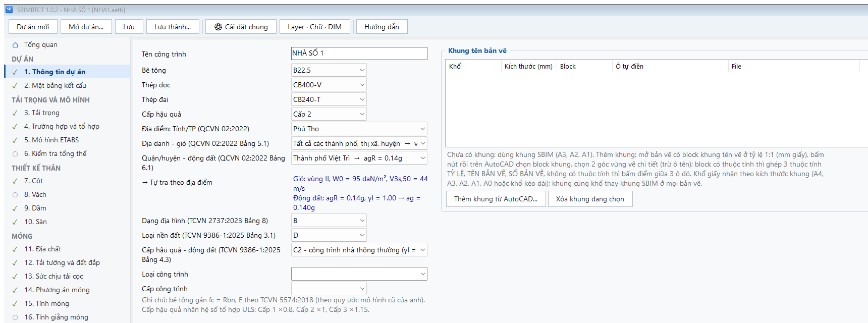Click the circle icon beside 16. Tính giằng móng

15,317
